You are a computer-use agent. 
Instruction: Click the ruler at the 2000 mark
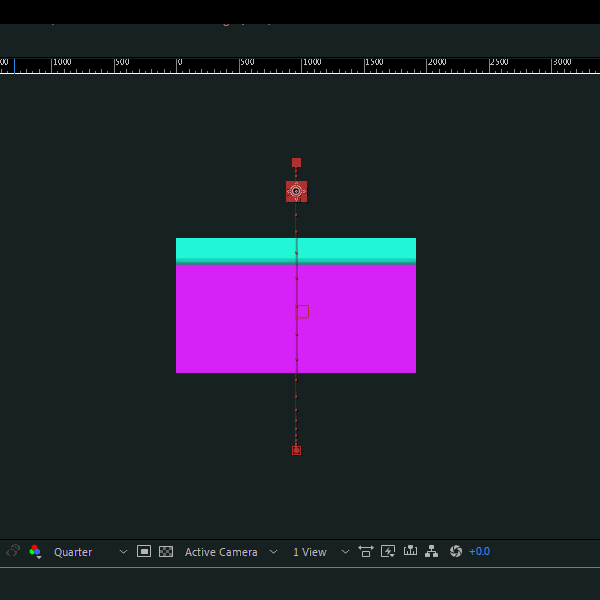(426, 66)
